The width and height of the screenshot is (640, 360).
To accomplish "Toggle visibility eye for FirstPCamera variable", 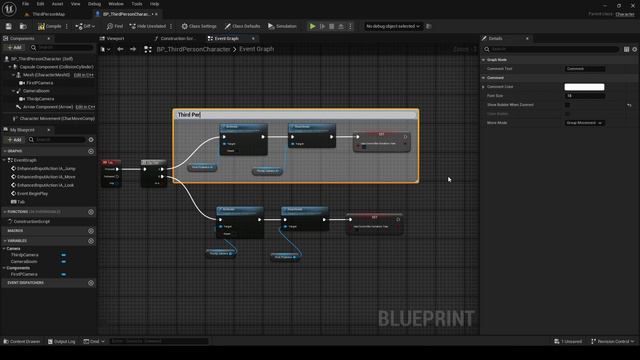I will click(64, 275).
